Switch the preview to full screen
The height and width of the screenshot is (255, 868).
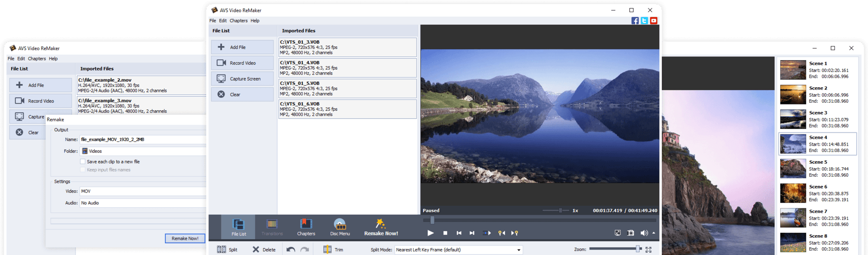[x=618, y=233]
